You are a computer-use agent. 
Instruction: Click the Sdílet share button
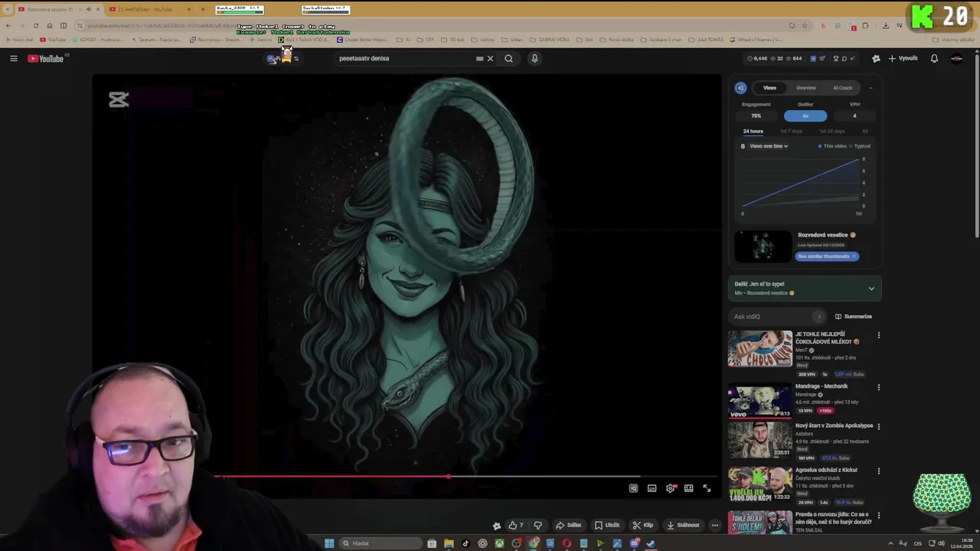pos(568,525)
